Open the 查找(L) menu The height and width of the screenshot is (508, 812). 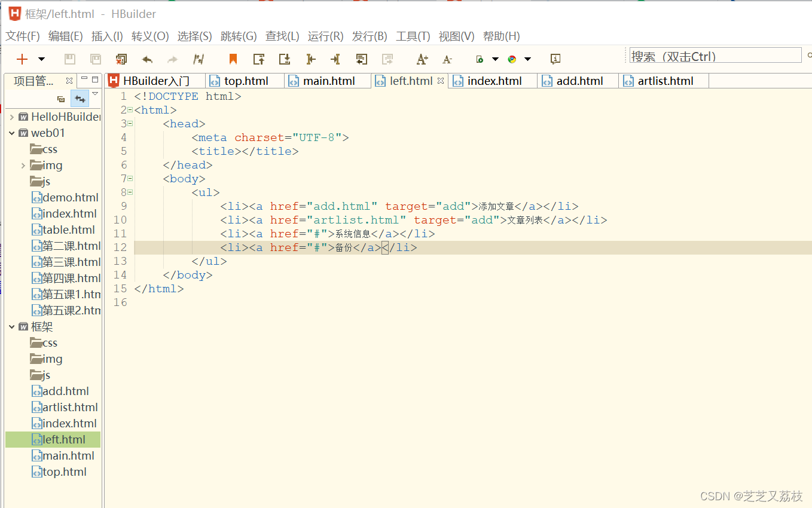282,36
